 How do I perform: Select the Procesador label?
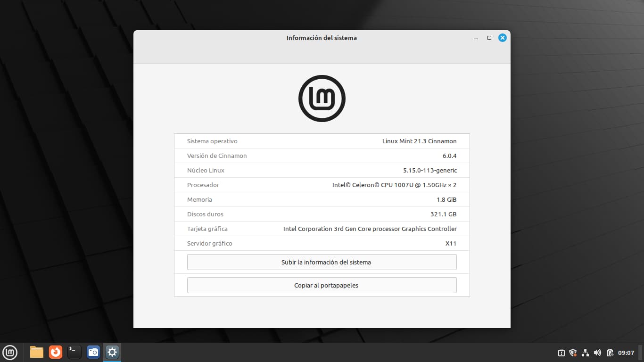coord(203,185)
